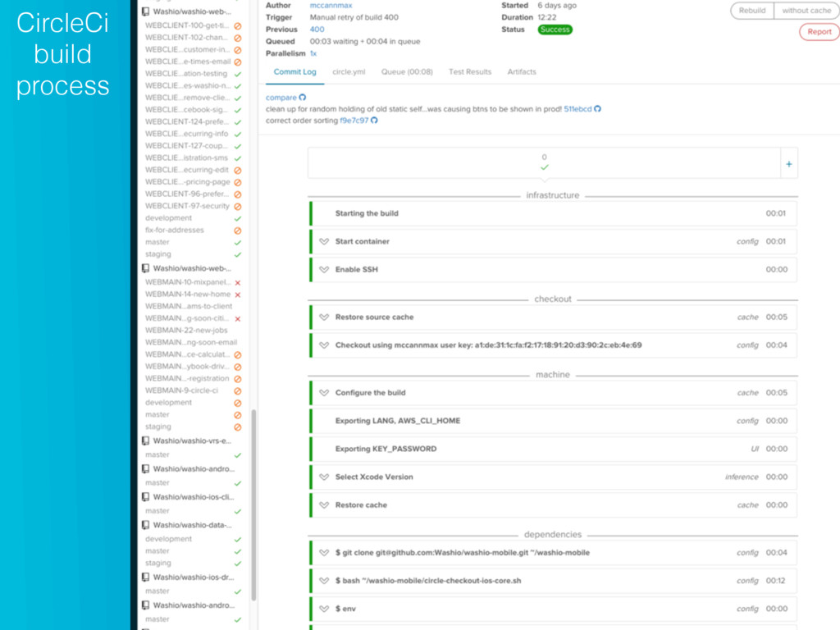Expand the Restore cache step
The height and width of the screenshot is (630, 840).
(324, 505)
